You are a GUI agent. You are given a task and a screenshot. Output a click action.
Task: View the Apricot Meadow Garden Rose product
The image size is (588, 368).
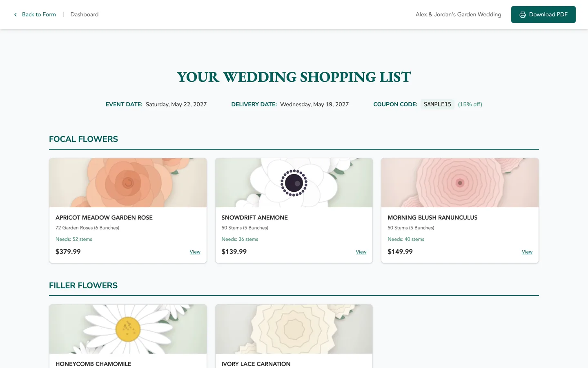click(x=195, y=252)
